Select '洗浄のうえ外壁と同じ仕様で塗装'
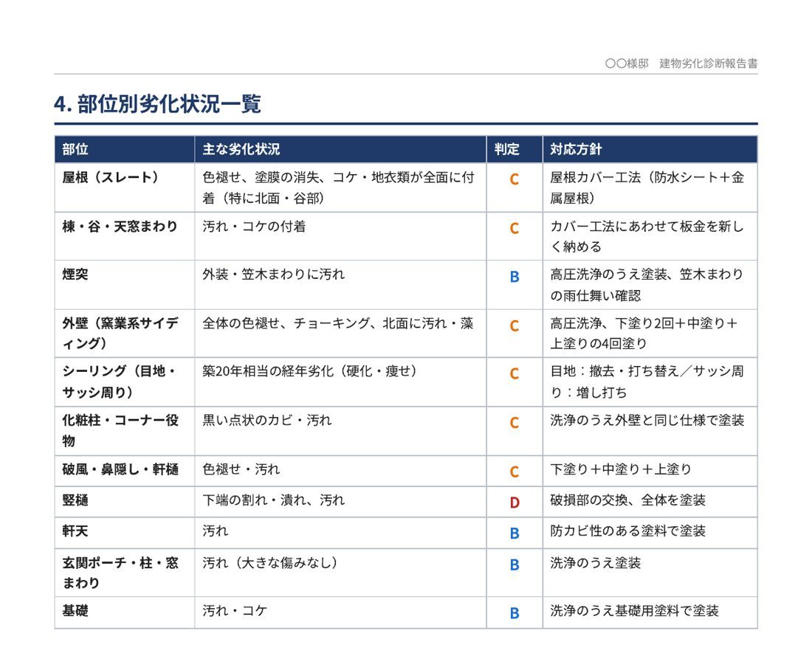The image size is (812, 659). point(647,420)
